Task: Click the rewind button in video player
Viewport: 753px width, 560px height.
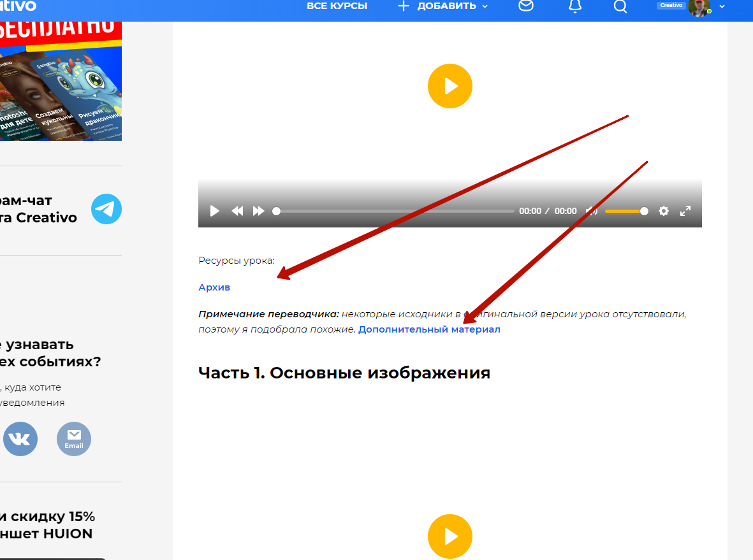Action: click(x=237, y=211)
